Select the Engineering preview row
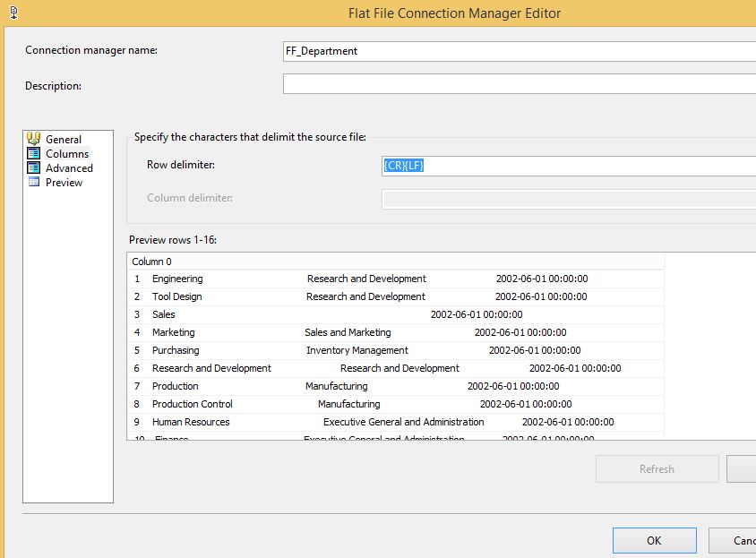Viewport: 756px width, 558px height. point(396,279)
